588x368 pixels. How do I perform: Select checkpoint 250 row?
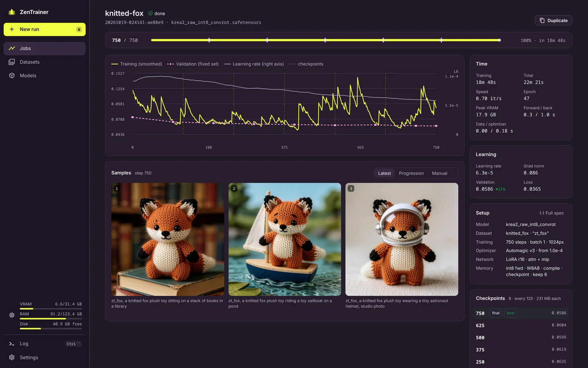click(x=521, y=362)
